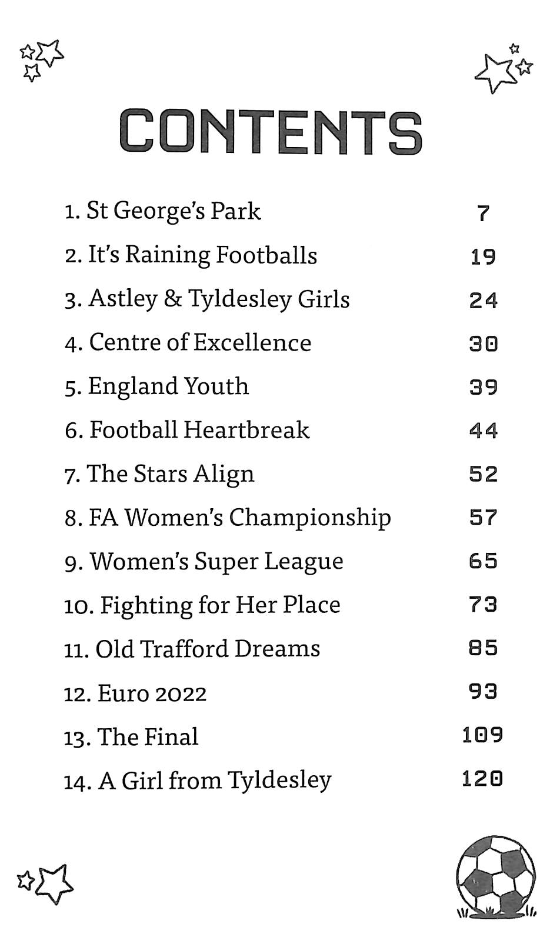Viewport: 560px width, 934px height.
Task: Click the CONTENTS heading
Action: [271, 132]
